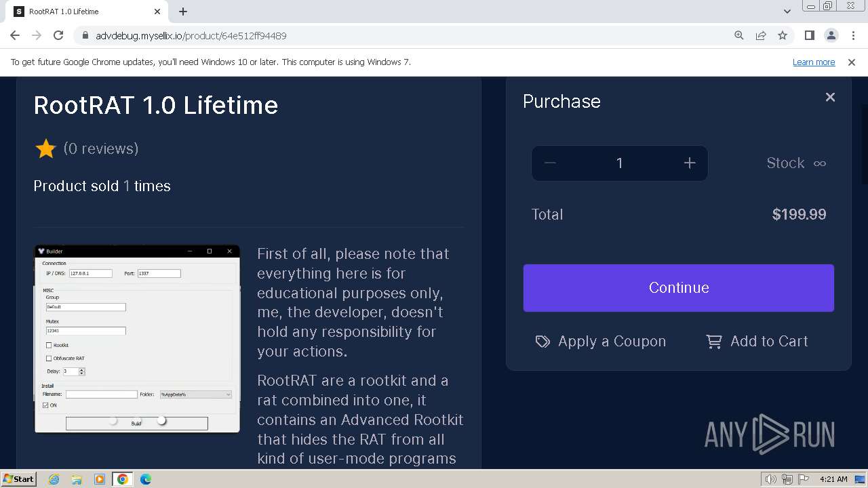Open tab search dropdown arrow
The width and height of the screenshot is (868, 488).
[x=787, y=12]
